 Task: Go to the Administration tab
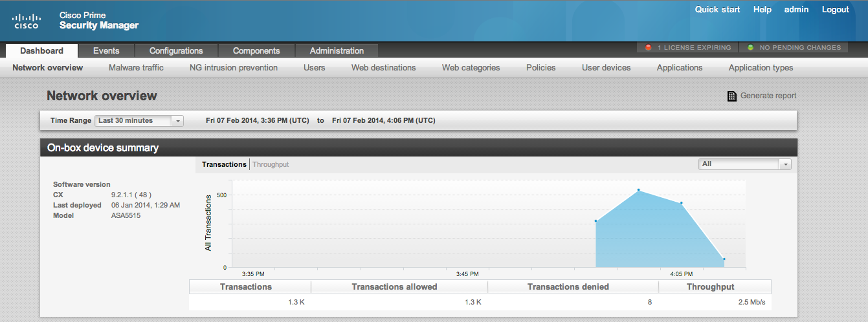337,51
